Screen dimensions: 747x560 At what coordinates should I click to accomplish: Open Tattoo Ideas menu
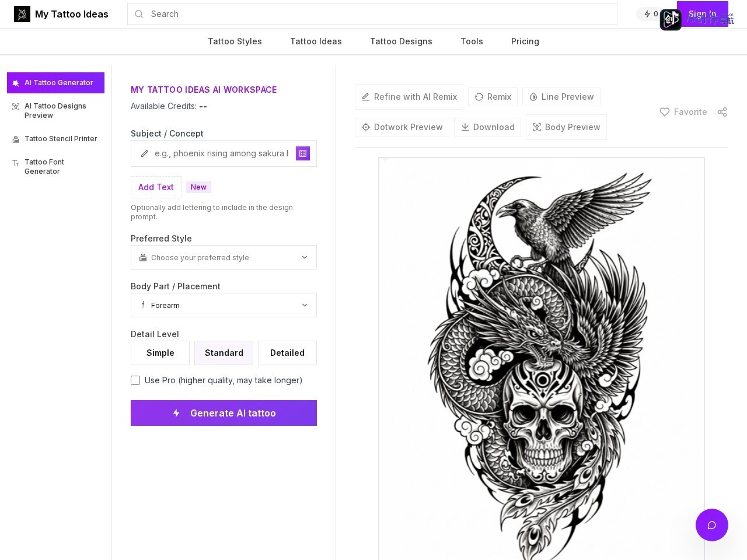[316, 41]
